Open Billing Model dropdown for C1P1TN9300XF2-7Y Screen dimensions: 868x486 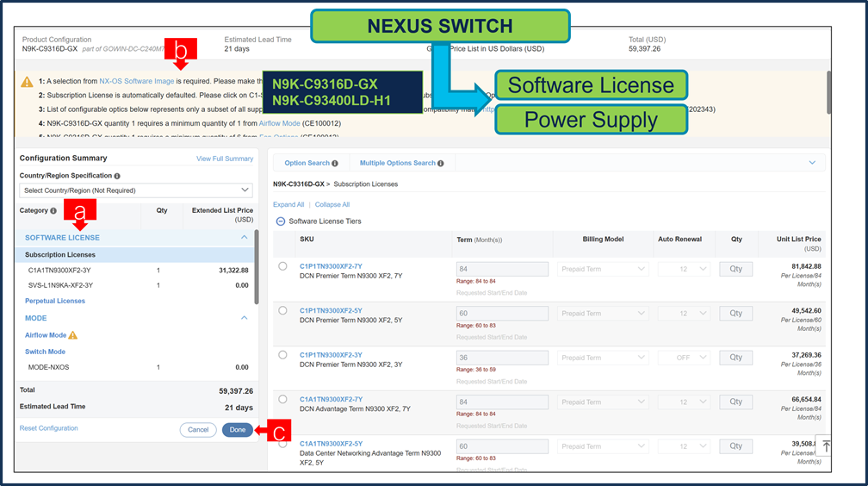(603, 269)
